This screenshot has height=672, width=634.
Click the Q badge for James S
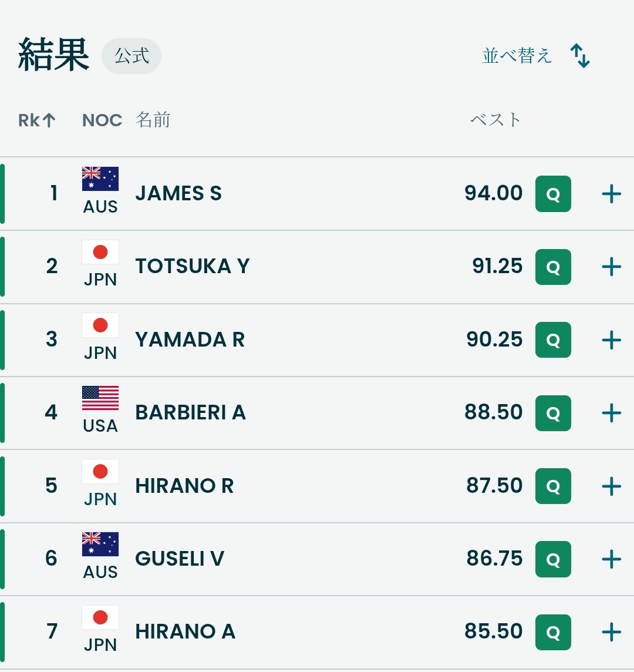(553, 194)
